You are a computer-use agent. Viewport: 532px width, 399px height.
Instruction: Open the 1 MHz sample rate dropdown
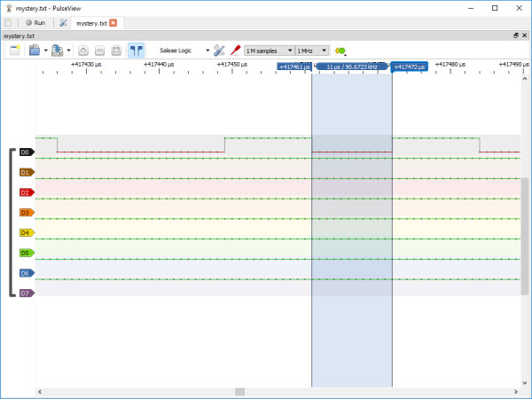pos(312,51)
